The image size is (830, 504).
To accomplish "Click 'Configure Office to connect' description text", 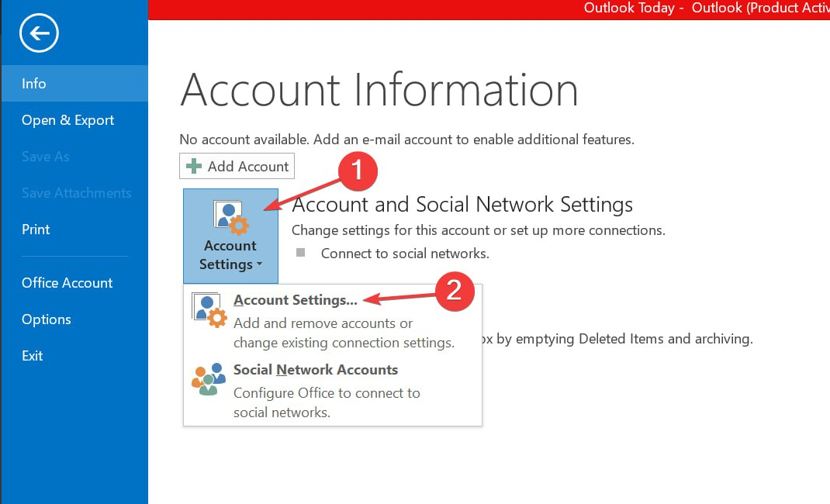I will [327, 402].
